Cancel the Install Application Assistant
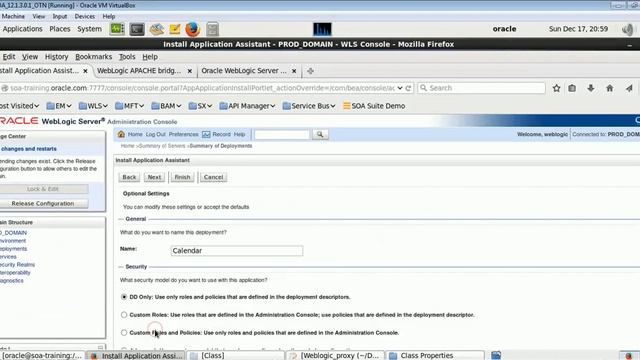The image size is (640, 360). (213, 177)
